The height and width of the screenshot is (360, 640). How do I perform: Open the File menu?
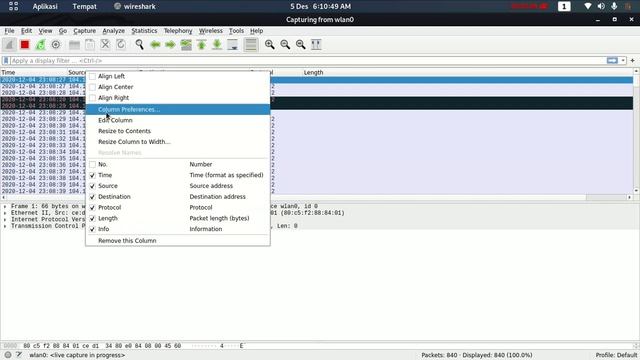(9, 31)
